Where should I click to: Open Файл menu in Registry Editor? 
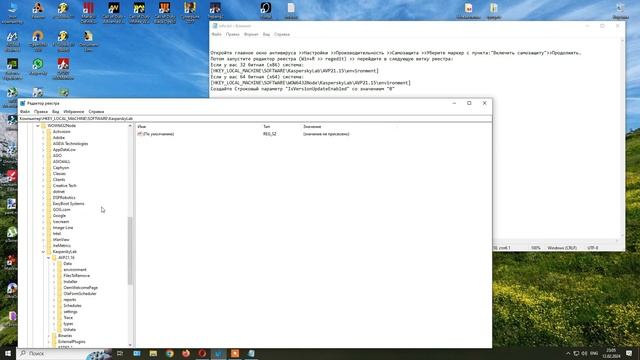tap(25, 111)
